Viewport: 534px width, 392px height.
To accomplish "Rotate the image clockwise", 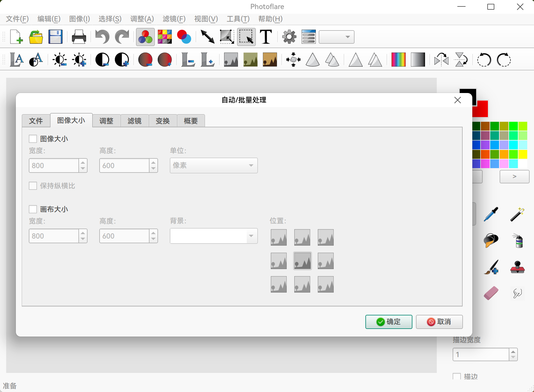I will point(504,60).
